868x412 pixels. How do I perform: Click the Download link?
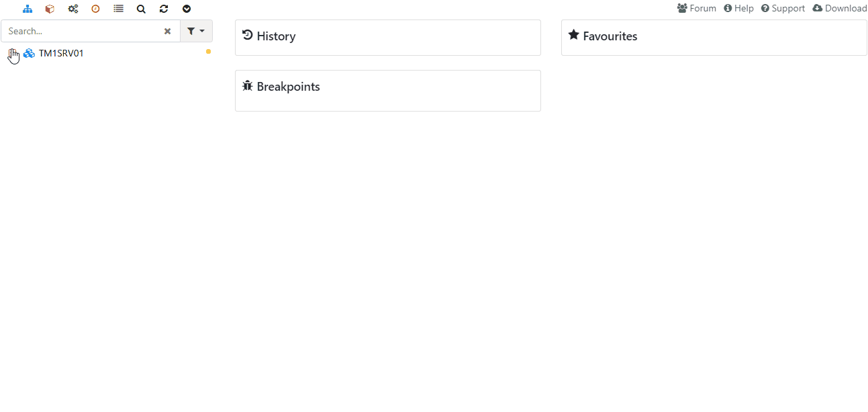pos(840,8)
